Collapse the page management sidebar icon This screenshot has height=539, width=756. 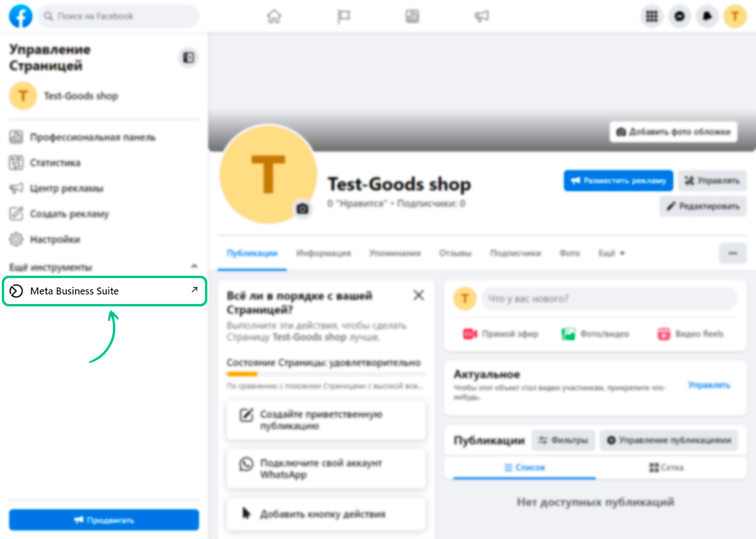(x=188, y=57)
